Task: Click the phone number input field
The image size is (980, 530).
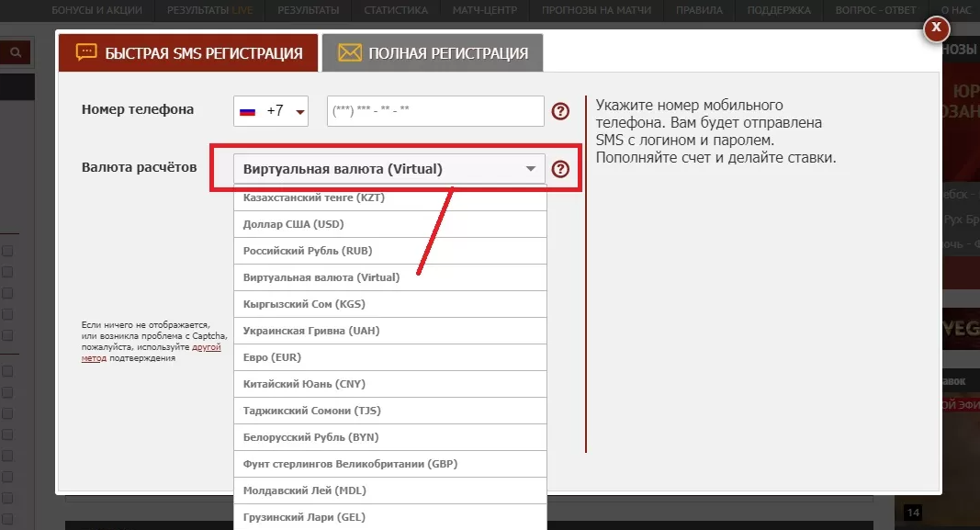Action: pos(435,111)
